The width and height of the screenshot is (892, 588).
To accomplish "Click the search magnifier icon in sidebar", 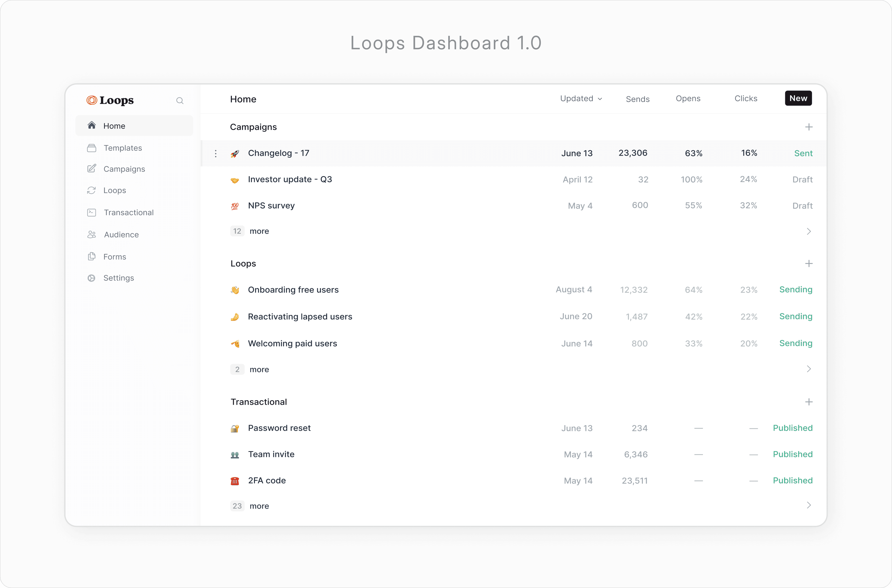I will pyautogui.click(x=180, y=100).
